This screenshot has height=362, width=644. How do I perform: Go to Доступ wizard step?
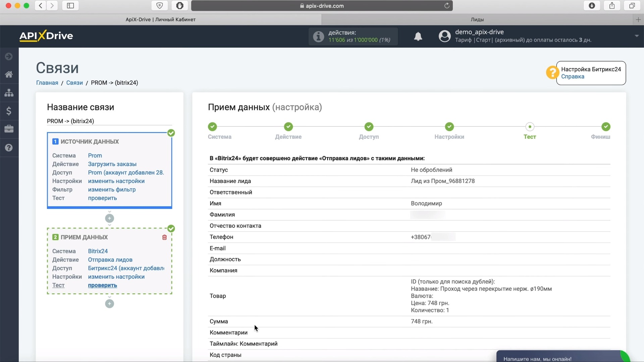click(x=369, y=127)
